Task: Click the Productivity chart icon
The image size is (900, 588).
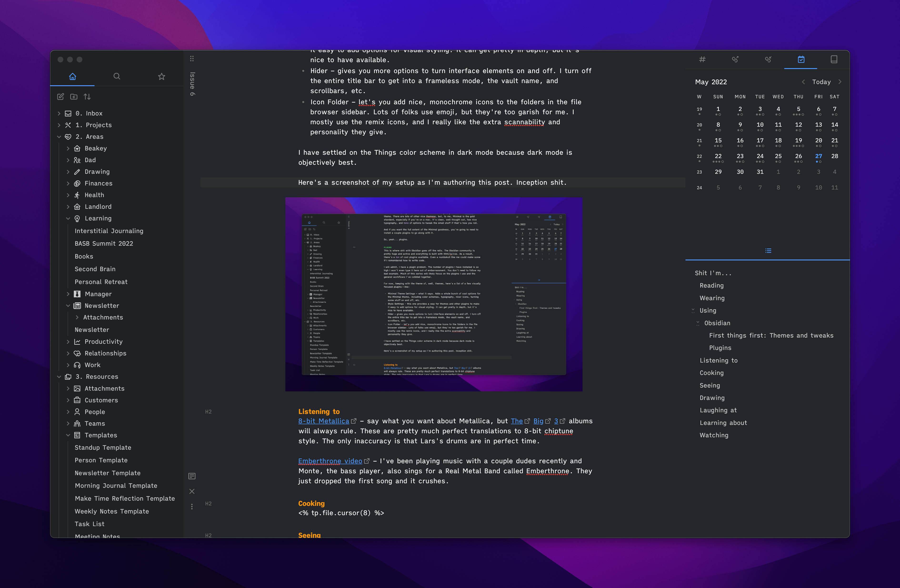Action: [77, 342]
